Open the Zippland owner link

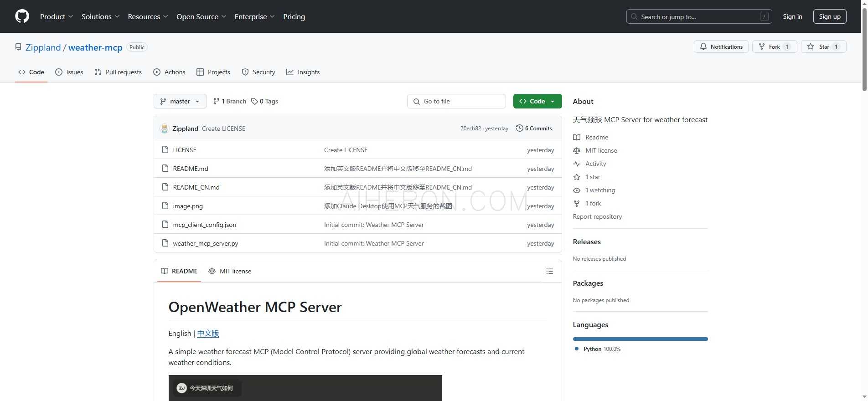[43, 47]
